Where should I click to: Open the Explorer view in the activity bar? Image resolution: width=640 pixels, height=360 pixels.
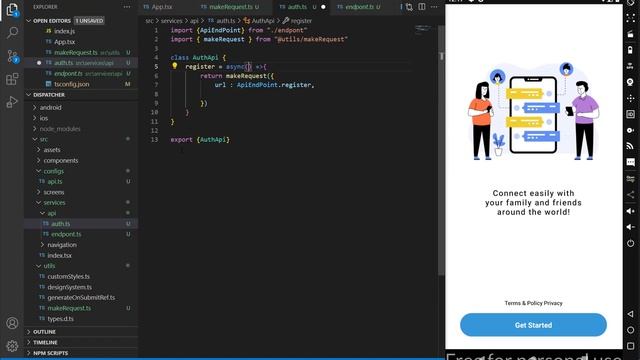(x=12, y=10)
